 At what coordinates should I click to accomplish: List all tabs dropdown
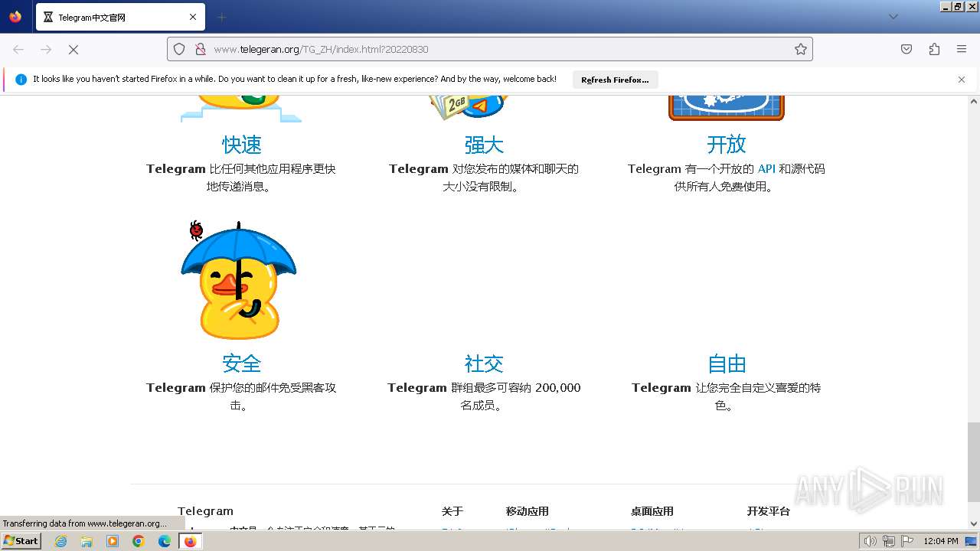coord(893,17)
